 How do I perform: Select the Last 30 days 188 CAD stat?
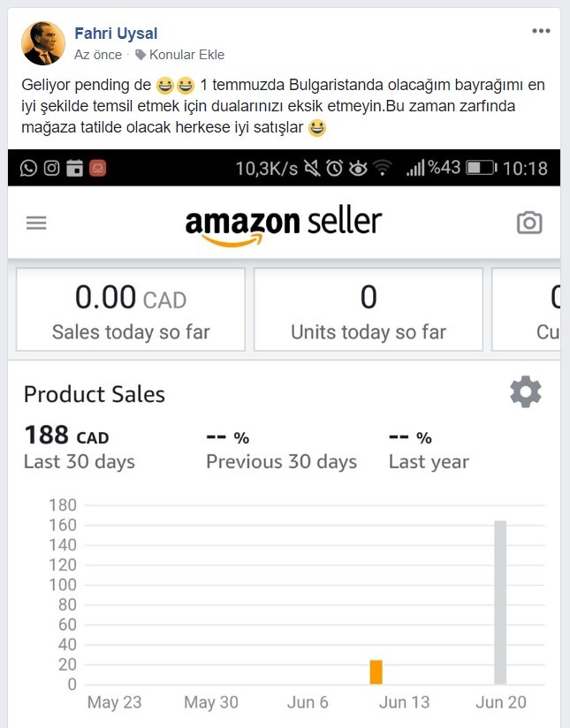[x=80, y=448]
